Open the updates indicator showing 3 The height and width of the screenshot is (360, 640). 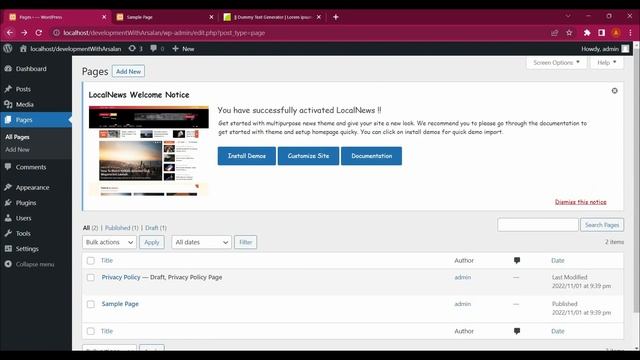(135, 49)
